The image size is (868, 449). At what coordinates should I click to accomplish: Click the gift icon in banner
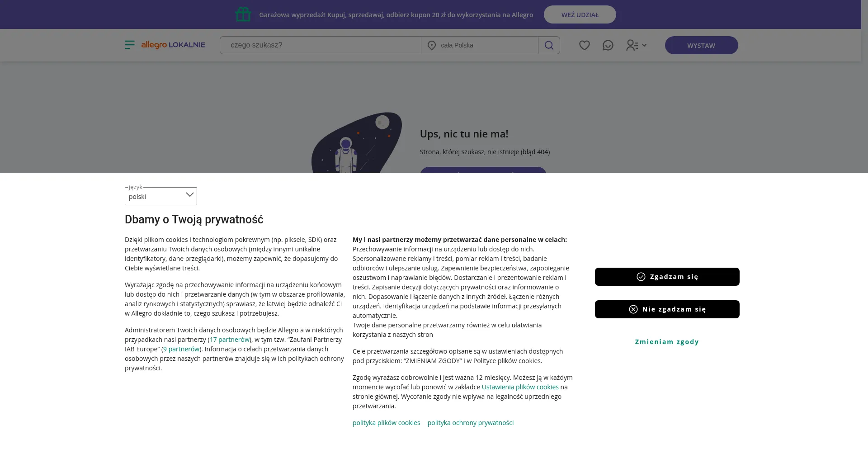click(243, 14)
